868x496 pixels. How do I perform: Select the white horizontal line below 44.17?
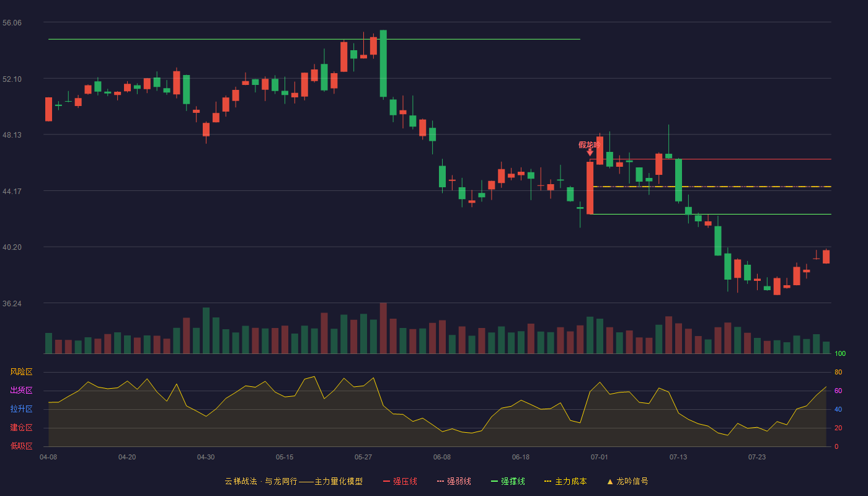(x=711, y=214)
